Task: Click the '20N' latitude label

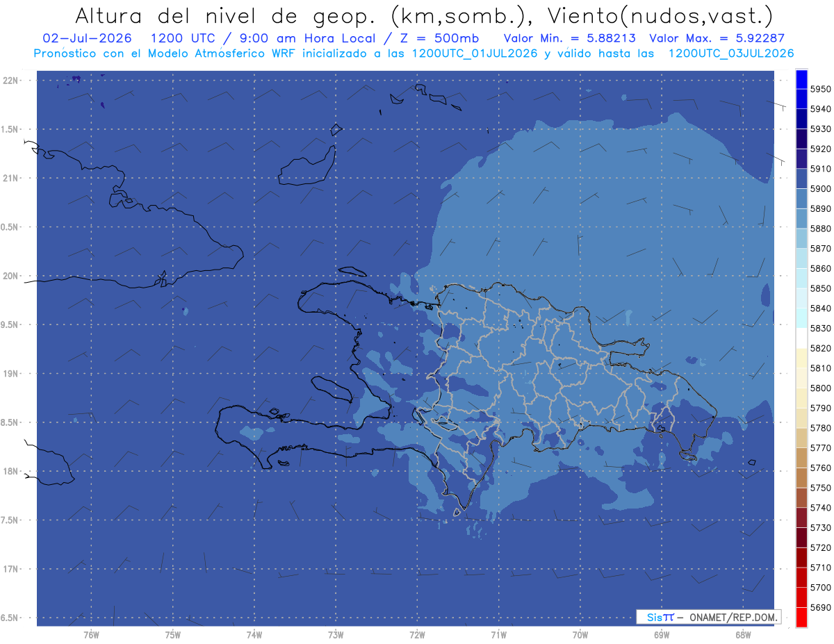Action: pos(12,276)
